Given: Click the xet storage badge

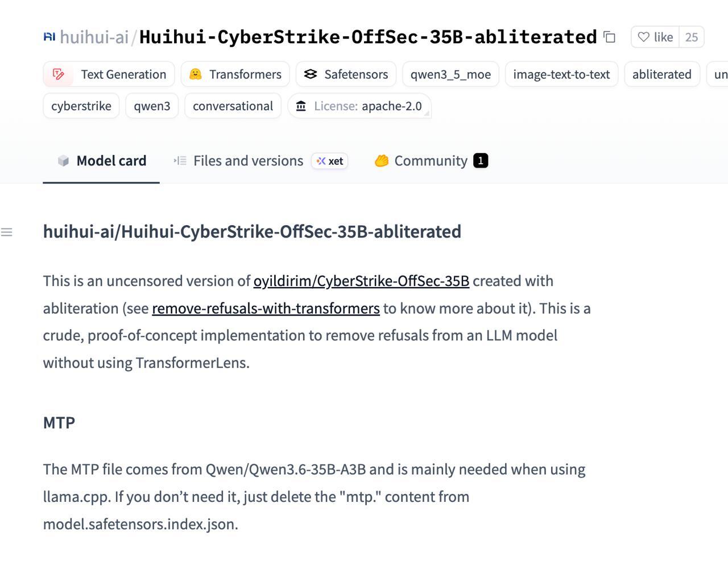Looking at the screenshot, I should pyautogui.click(x=330, y=161).
